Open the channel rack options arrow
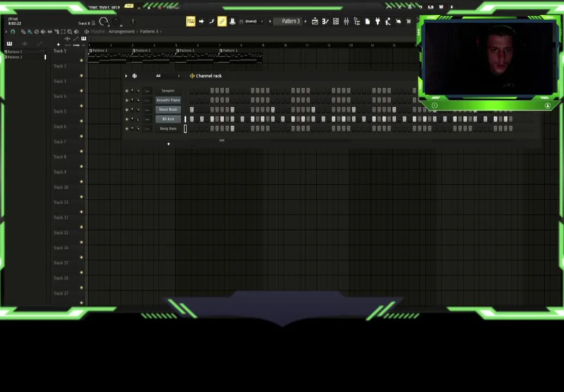The height and width of the screenshot is (392, 564). click(x=126, y=76)
